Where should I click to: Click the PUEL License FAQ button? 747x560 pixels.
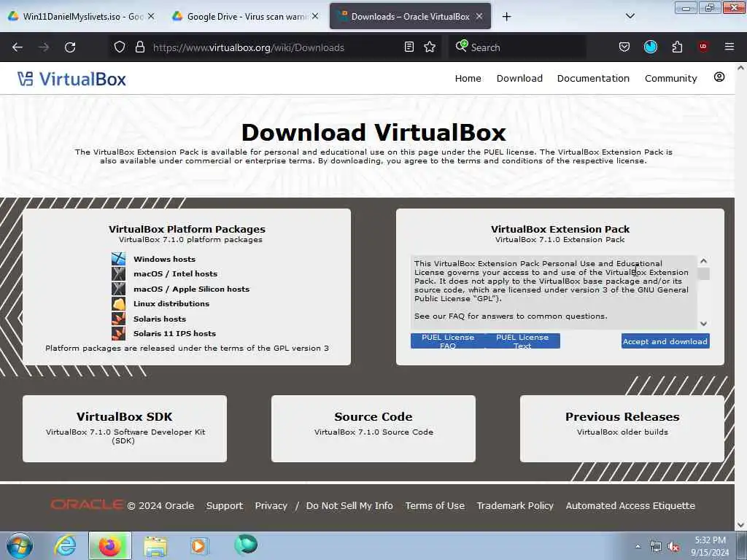coord(448,341)
